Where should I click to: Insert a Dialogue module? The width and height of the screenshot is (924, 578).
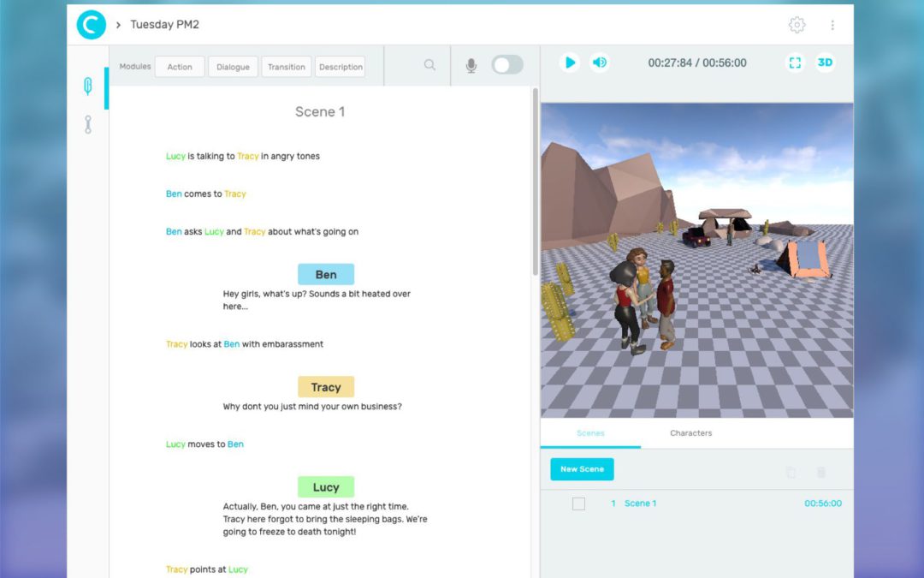(233, 66)
